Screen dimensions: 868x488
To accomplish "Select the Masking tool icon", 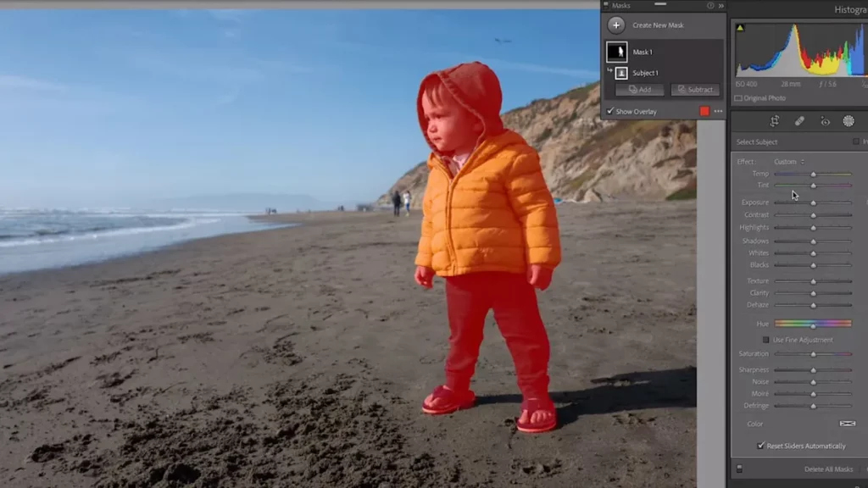I will tap(848, 121).
